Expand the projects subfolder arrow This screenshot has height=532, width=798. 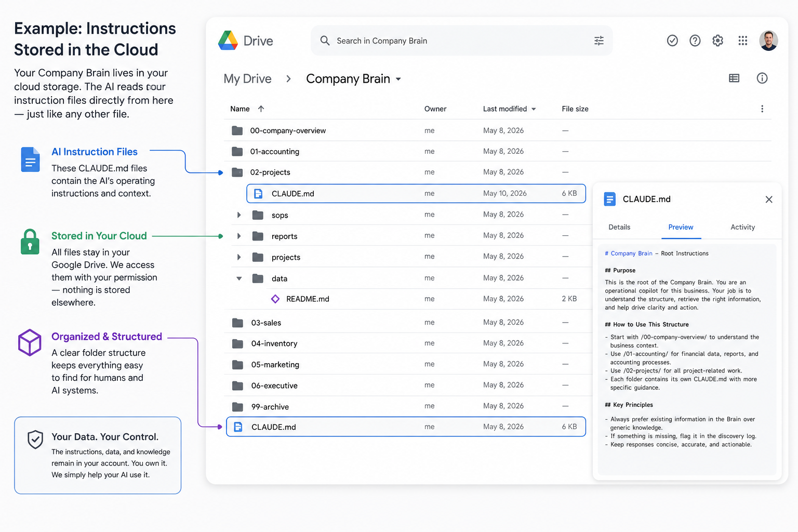click(239, 257)
